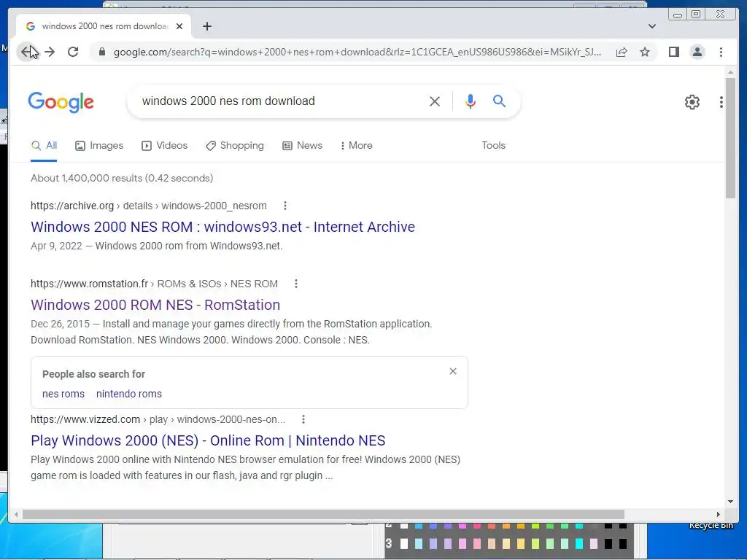Open 'Play Windows 2000 (NES) - Online Rom' result

pos(208,441)
